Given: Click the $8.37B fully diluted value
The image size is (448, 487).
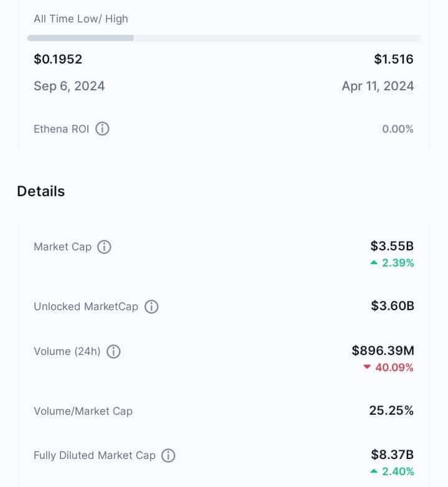Looking at the screenshot, I should coord(393,455).
